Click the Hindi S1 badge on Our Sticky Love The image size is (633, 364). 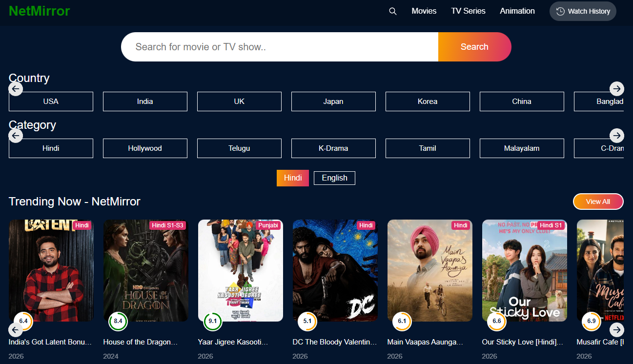pos(551,225)
